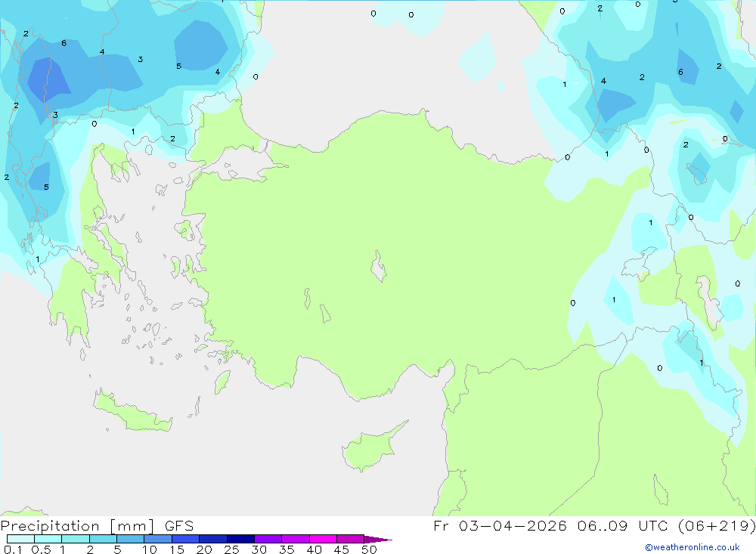Viewport: 756px width, 554px height.
Task: Click the legend label '25'
Action: 231,549
